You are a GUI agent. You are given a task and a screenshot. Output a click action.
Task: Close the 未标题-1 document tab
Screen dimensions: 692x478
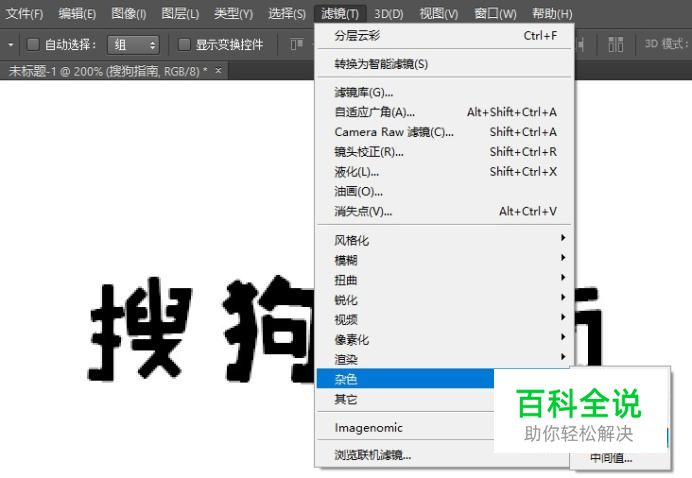pos(218,70)
